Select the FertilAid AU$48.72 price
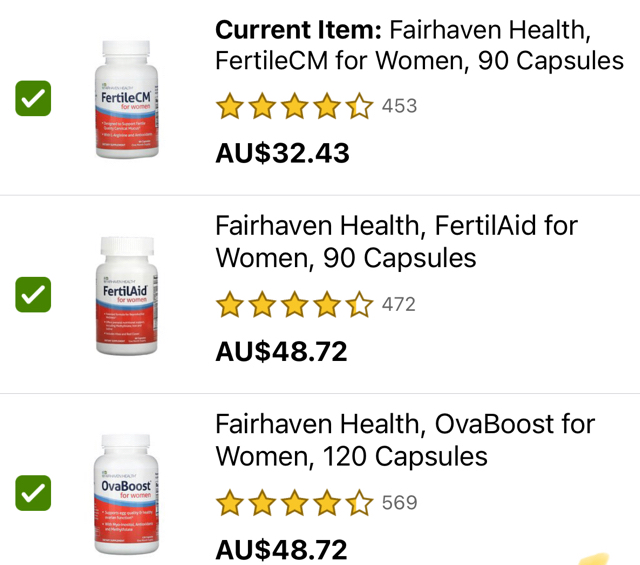Screen dimensions: 640x565 tap(282, 351)
